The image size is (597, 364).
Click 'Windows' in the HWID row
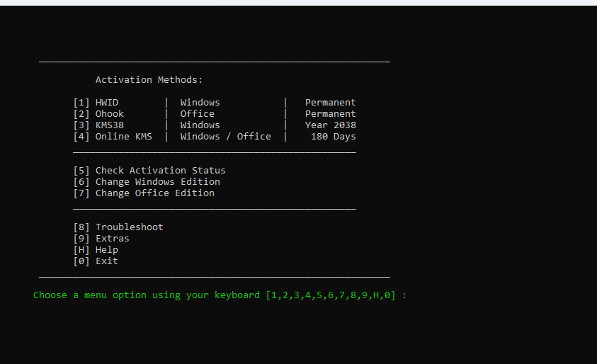tap(200, 103)
